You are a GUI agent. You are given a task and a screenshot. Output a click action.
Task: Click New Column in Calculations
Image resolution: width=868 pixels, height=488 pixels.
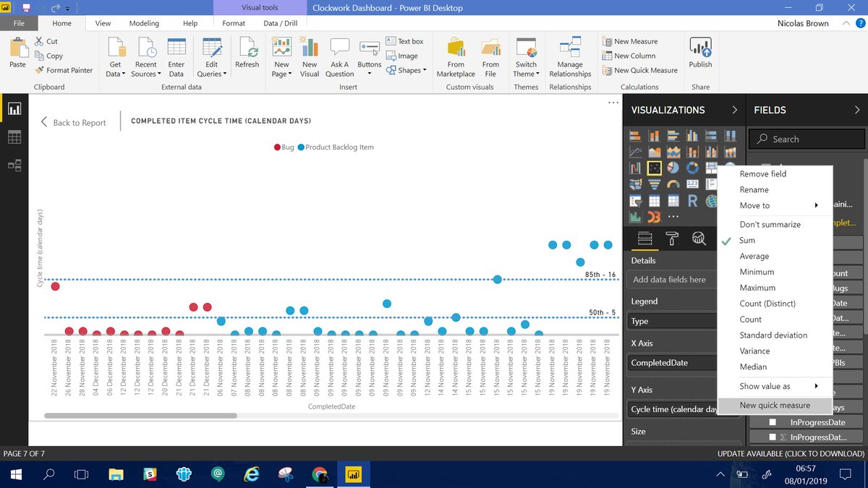click(629, 56)
